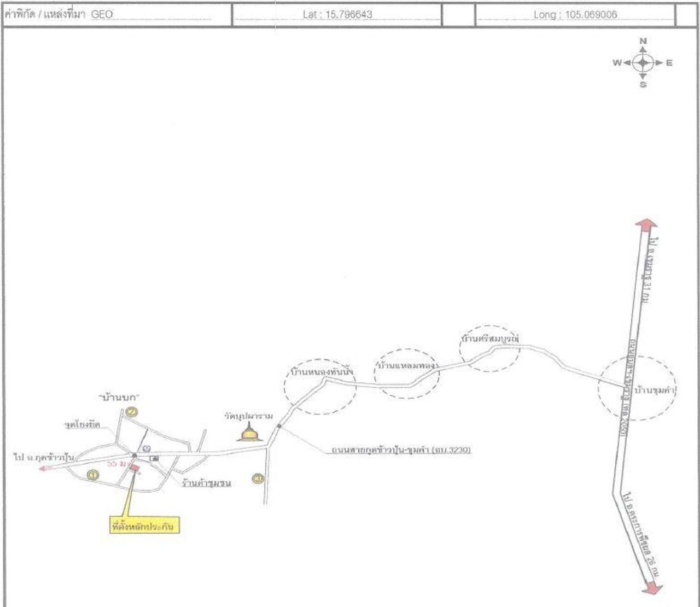Click the golden temple pagoda icon
This screenshot has height=607, width=700.
[x=249, y=433]
